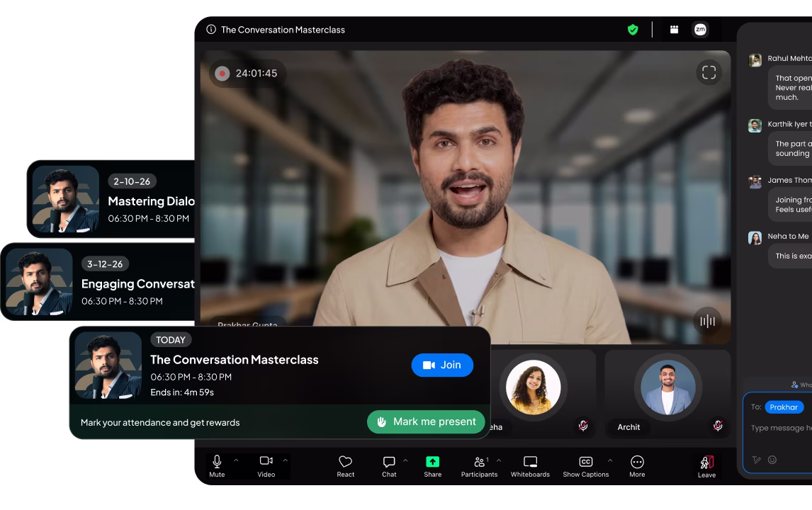Image resolution: width=812 pixels, height=510 pixels.
Task: Leave the meeting
Action: [x=706, y=466]
